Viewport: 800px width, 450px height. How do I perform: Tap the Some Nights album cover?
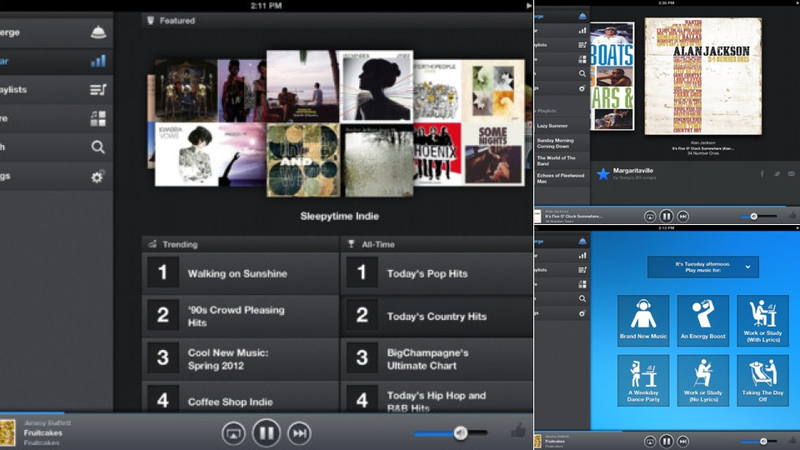coord(493,154)
